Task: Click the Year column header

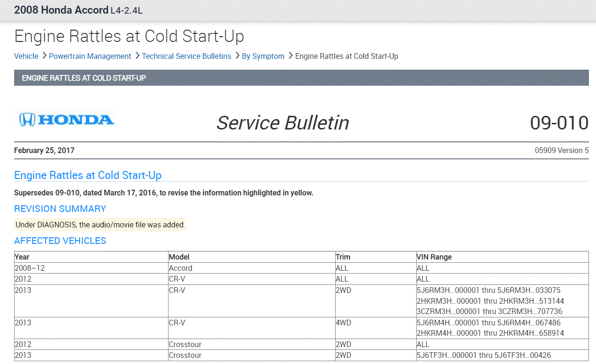Action: click(22, 257)
